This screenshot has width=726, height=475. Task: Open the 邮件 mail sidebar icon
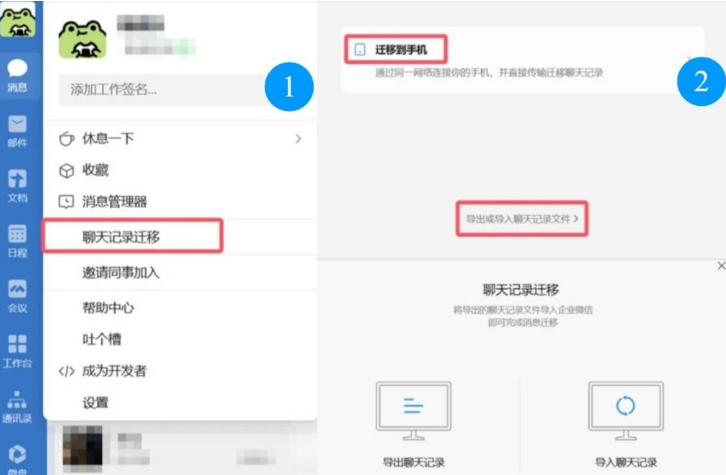pyautogui.click(x=17, y=131)
